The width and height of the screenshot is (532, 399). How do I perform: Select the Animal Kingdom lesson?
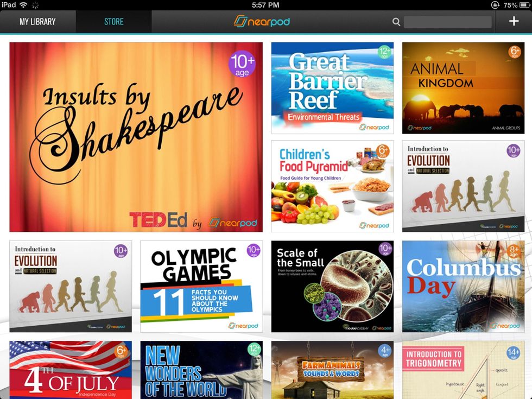[x=464, y=88]
